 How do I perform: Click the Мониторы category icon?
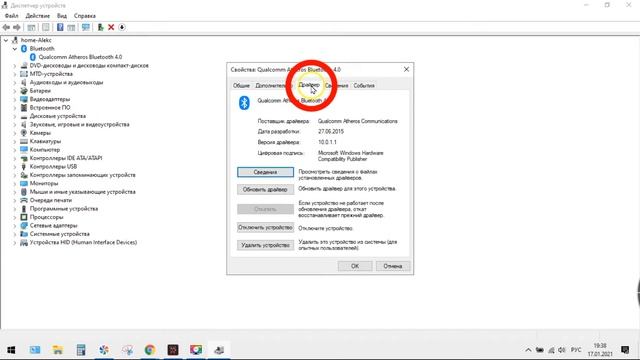click(x=24, y=183)
